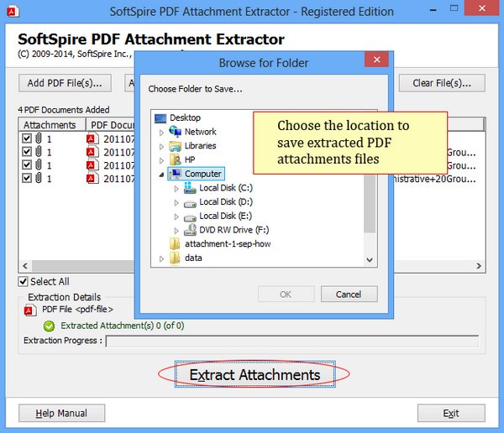The width and height of the screenshot is (504, 433).
Task: Cancel the Browse for Folder dialog
Action: pyautogui.click(x=349, y=295)
